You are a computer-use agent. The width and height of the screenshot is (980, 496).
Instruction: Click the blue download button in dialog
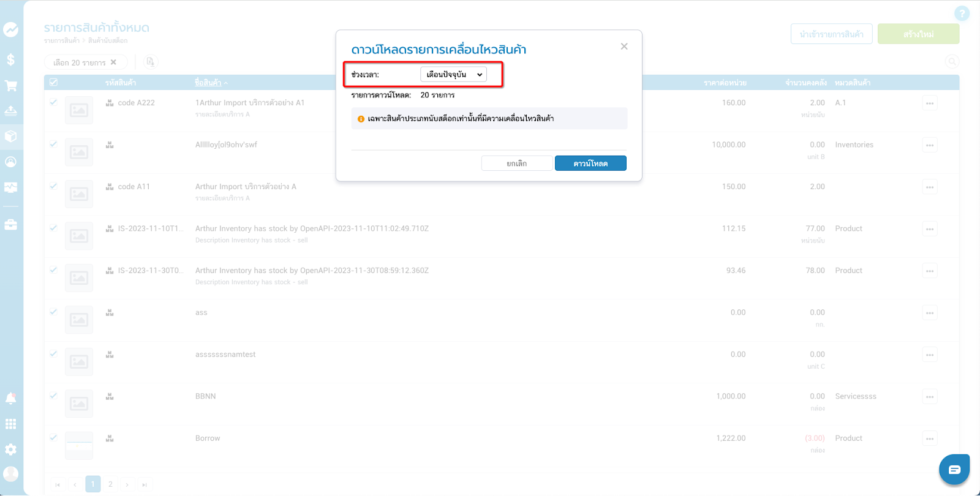point(590,163)
